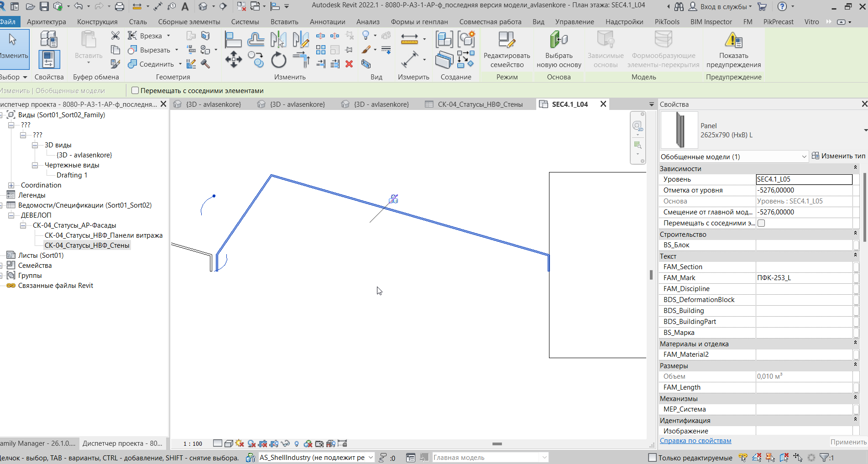Expand the Coordination tree node
Image resolution: width=868 pixels, height=464 pixels.
11,185
